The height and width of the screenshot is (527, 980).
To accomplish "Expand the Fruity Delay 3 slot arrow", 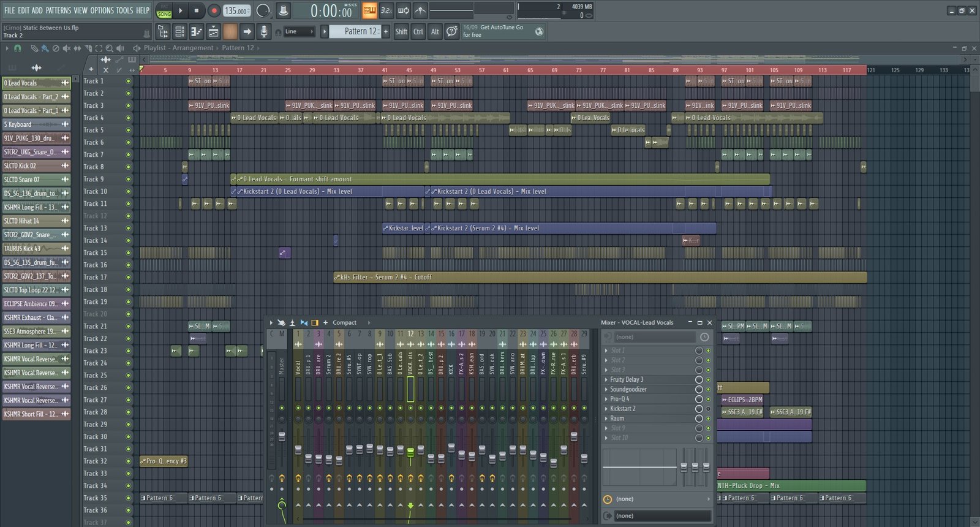I will pos(606,380).
